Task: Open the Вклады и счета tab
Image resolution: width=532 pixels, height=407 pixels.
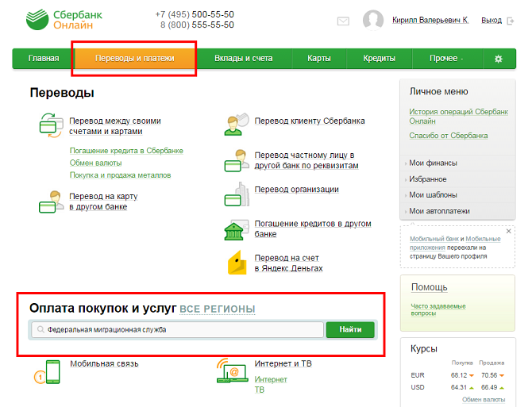Action: 243,59
